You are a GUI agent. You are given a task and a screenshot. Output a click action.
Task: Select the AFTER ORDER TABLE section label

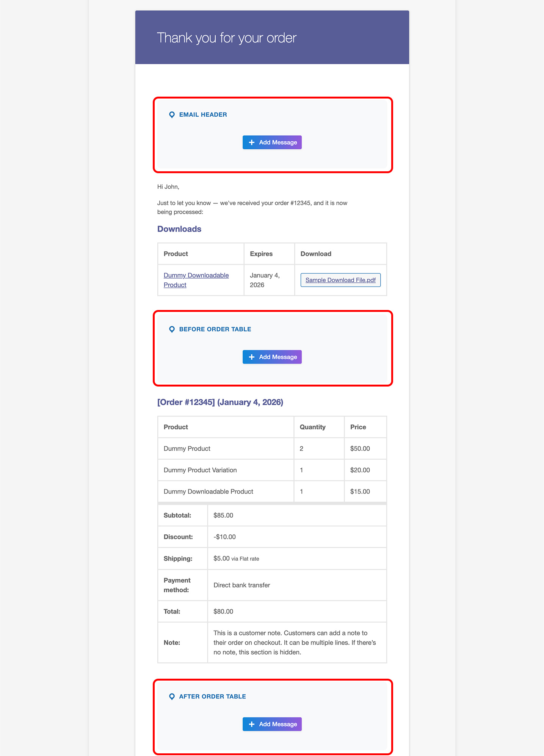(x=212, y=697)
